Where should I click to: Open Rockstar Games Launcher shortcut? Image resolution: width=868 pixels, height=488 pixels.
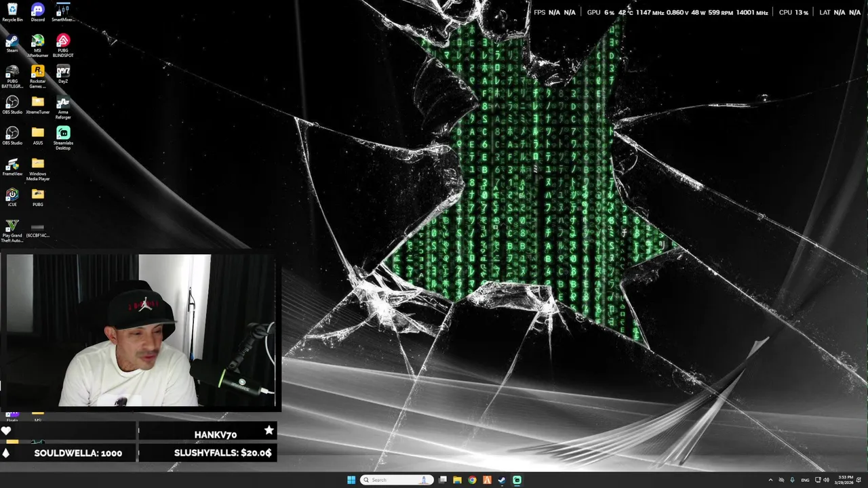point(38,77)
